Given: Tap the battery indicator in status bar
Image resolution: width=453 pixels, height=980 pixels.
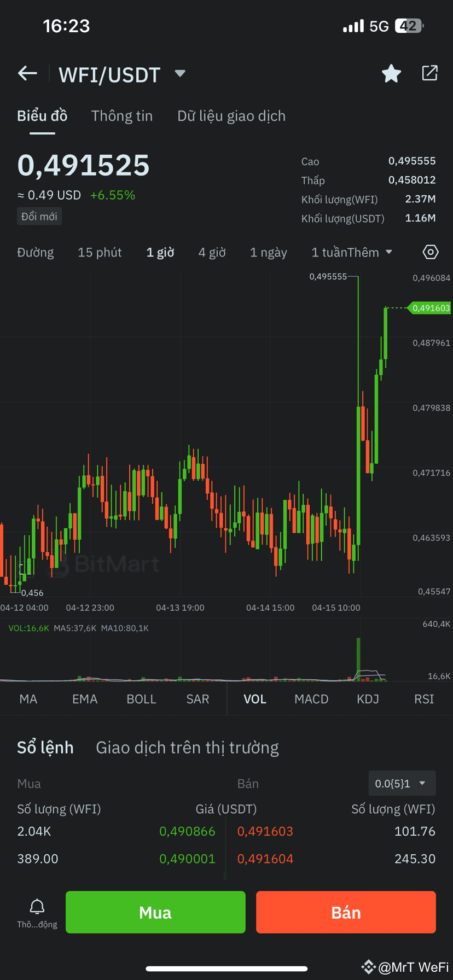Looking at the screenshot, I should 409,26.
